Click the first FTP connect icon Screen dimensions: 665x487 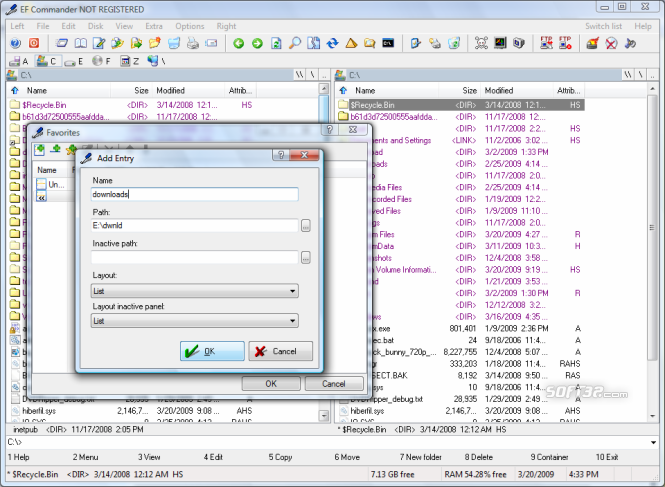546,43
